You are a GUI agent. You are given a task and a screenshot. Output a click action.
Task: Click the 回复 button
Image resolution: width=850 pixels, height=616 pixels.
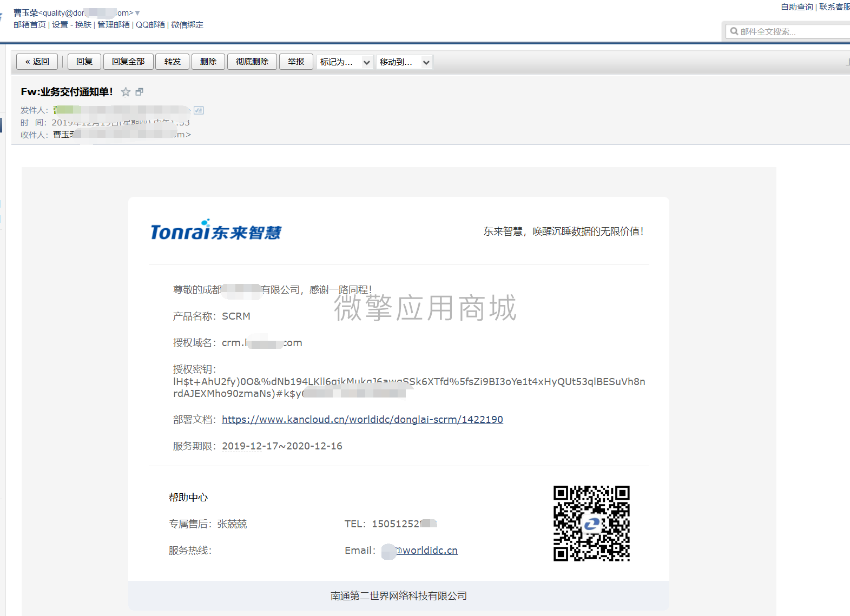click(x=84, y=62)
